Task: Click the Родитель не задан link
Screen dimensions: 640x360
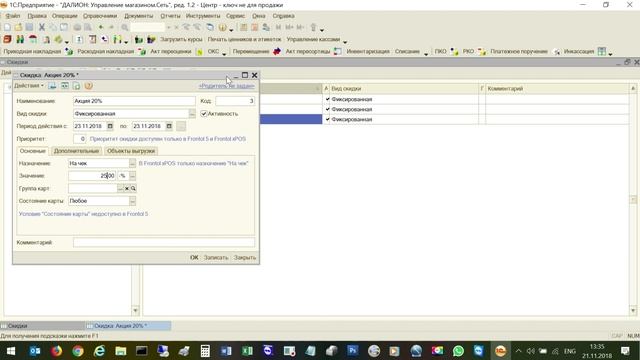Action: pyautogui.click(x=227, y=86)
